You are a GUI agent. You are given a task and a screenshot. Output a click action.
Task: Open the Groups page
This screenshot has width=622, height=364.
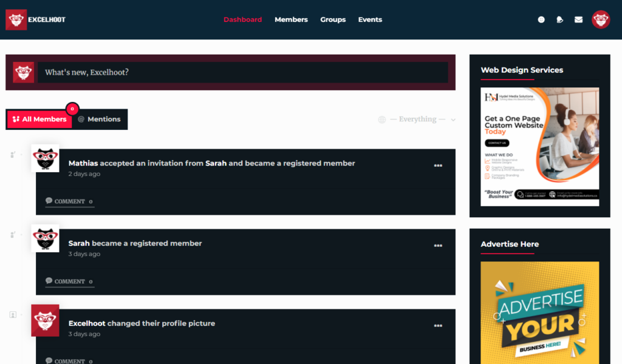click(333, 19)
